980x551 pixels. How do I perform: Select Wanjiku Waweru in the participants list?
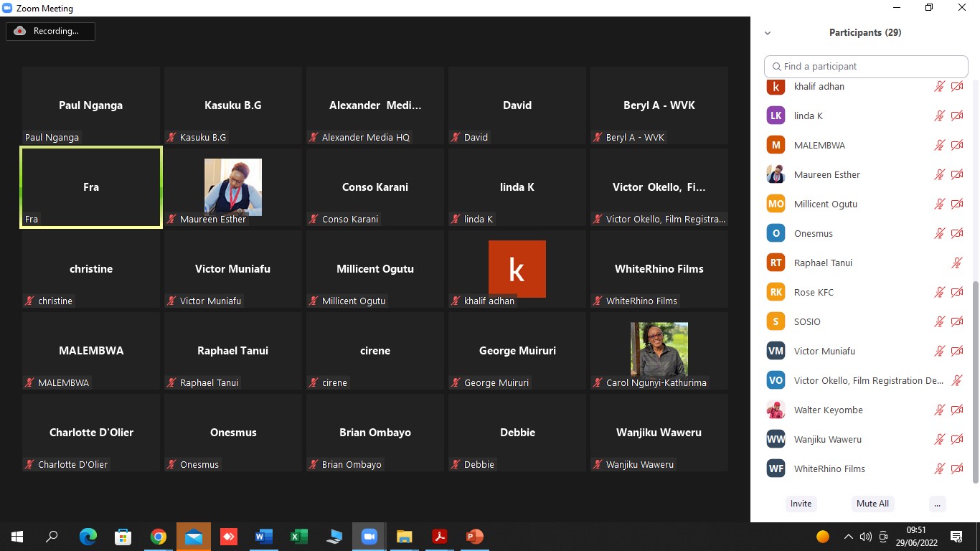tap(827, 440)
